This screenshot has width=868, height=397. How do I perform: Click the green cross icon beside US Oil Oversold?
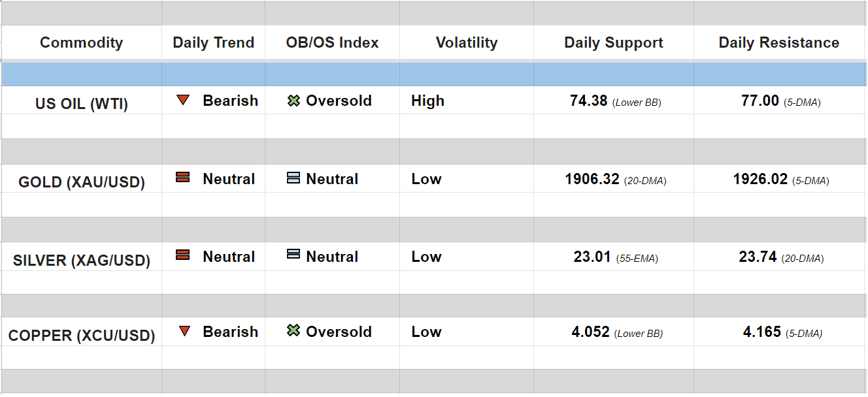(293, 101)
